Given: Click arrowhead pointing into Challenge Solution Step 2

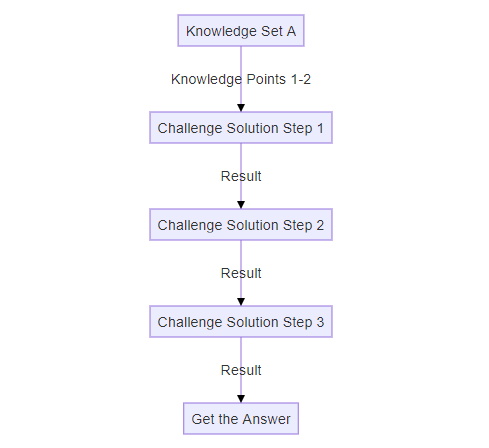Looking at the screenshot, I should tap(241, 205).
